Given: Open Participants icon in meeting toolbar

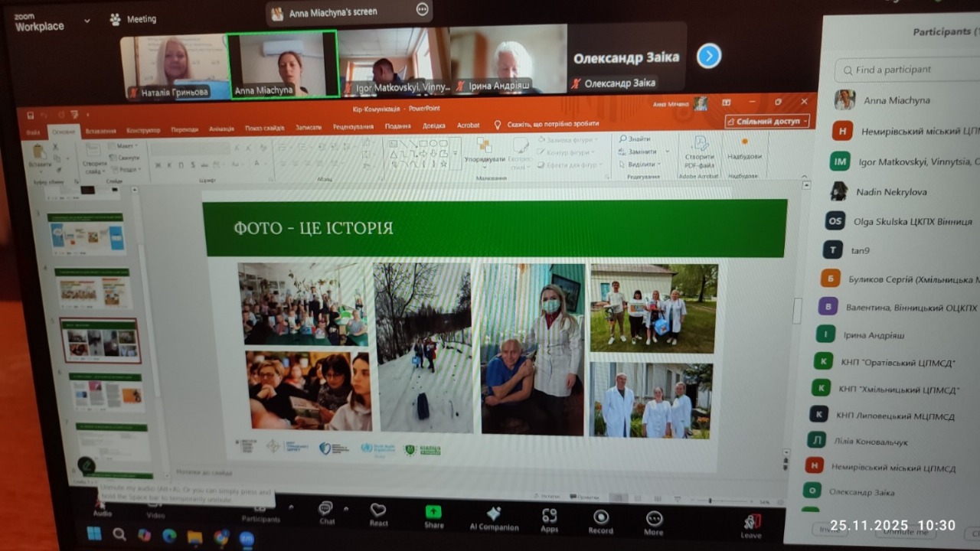Looking at the screenshot, I should [260, 508].
